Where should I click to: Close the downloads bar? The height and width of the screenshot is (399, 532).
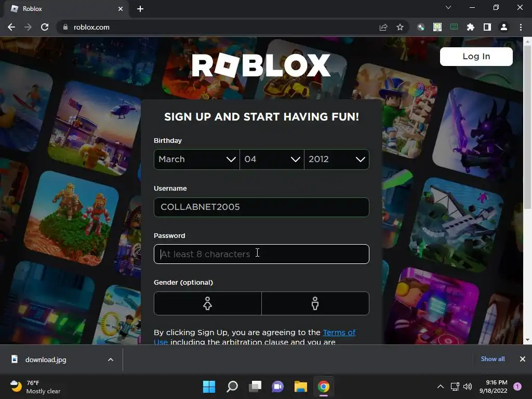pyautogui.click(x=523, y=359)
